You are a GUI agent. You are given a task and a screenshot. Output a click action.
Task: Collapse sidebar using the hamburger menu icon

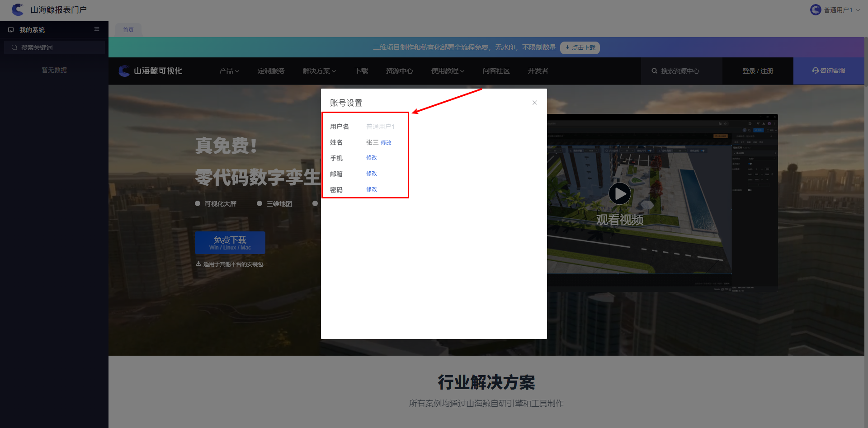coord(97,29)
